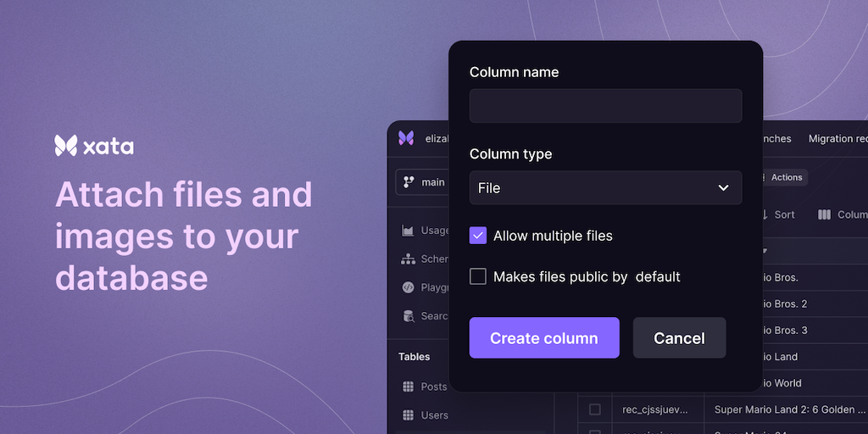Click the Create column button
868x434 pixels.
pos(544,337)
